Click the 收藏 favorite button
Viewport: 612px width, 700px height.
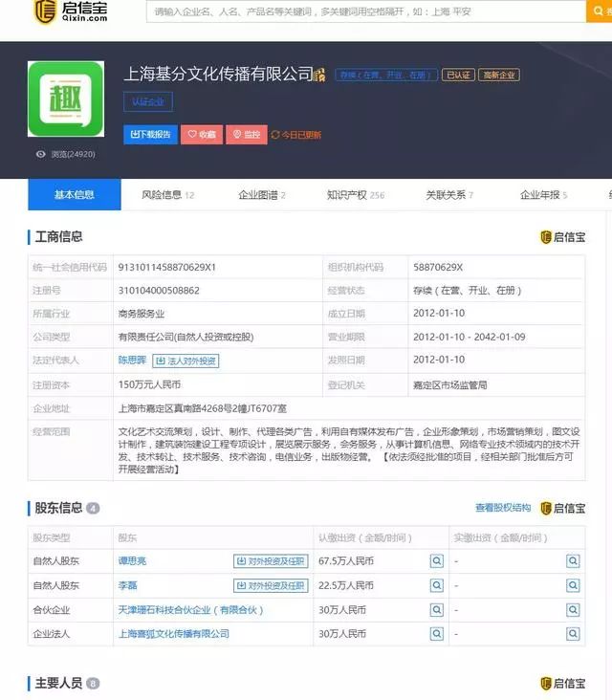[202, 135]
